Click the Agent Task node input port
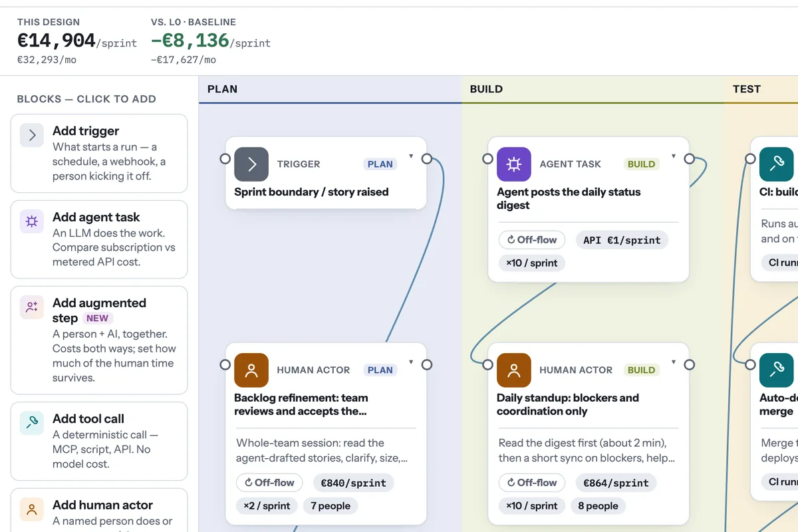This screenshot has width=798, height=532. [488, 159]
